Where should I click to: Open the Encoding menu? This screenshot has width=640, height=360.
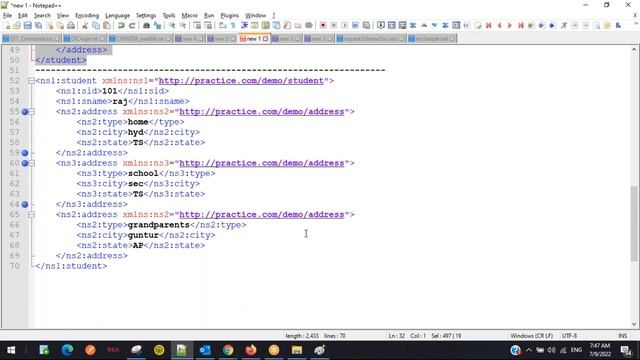tap(87, 16)
